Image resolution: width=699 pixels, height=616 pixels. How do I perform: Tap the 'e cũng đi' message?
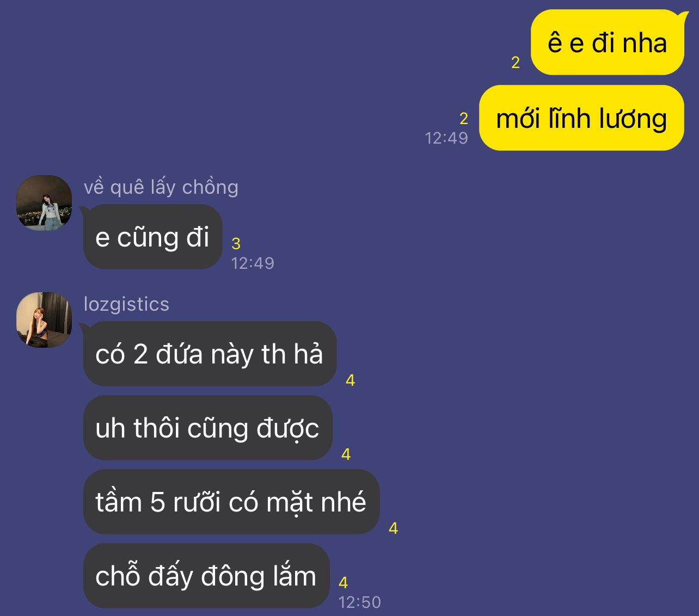pos(152,237)
